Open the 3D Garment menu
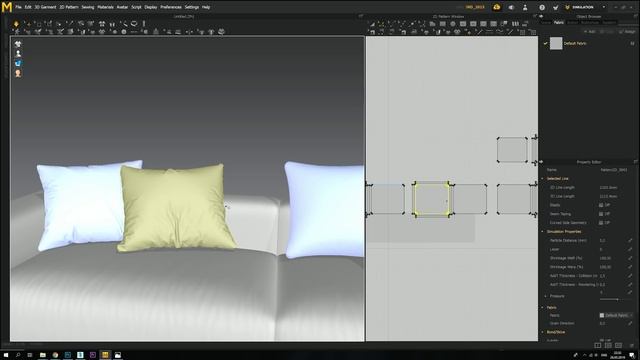 45,7
